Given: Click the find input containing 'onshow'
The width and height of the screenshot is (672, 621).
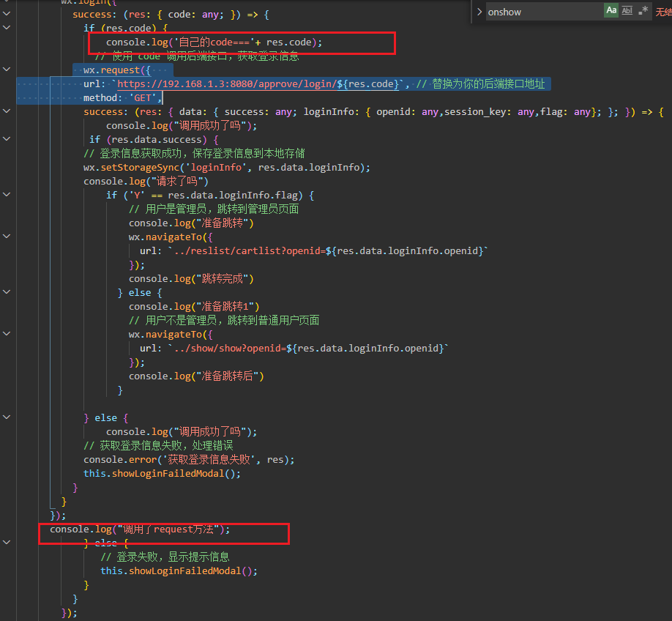Looking at the screenshot, I should coord(545,12).
